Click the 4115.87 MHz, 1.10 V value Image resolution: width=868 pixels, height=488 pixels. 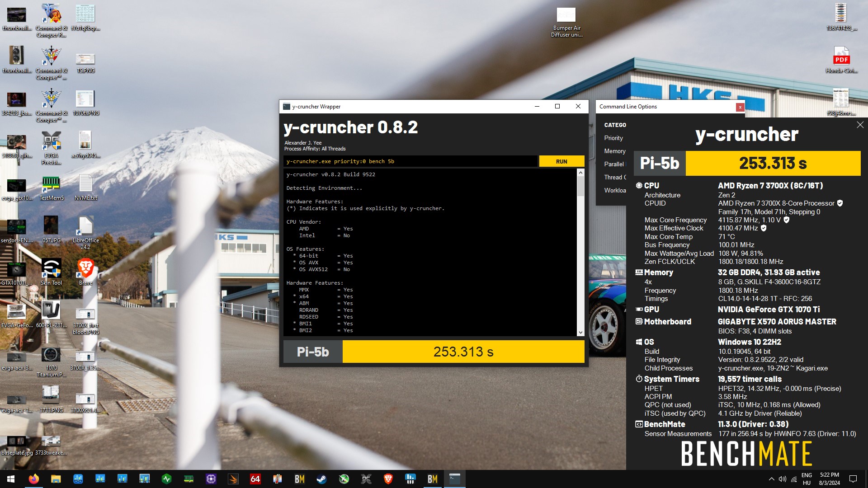749,220
